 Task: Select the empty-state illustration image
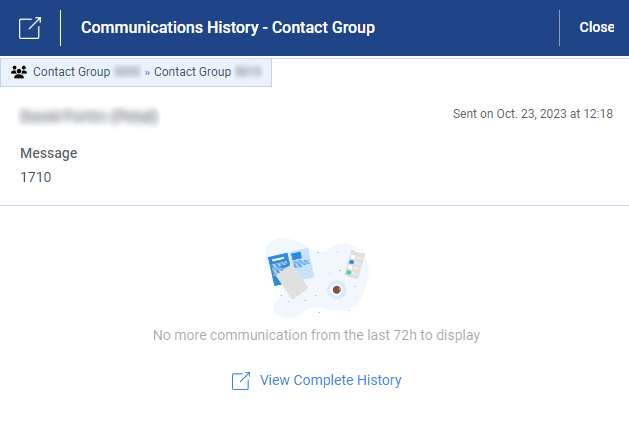coord(317,278)
